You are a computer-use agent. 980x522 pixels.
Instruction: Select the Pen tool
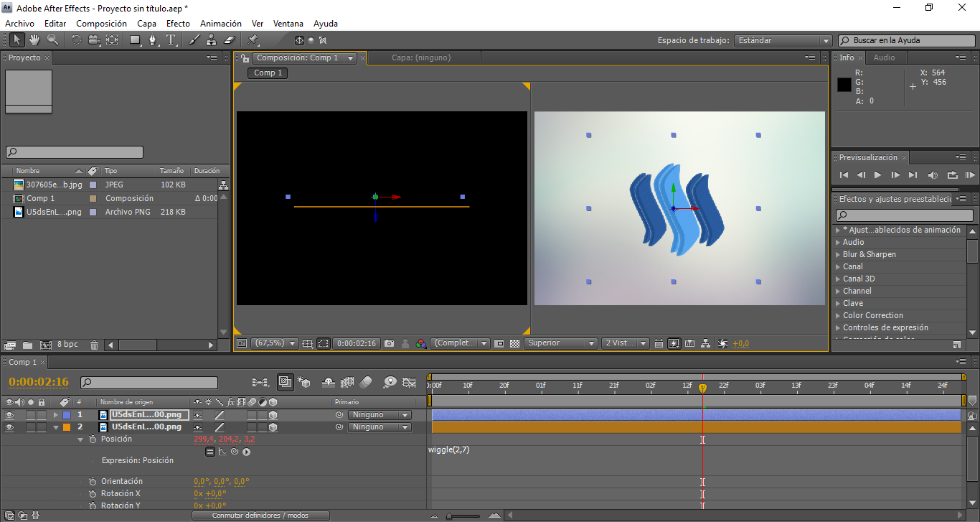153,40
